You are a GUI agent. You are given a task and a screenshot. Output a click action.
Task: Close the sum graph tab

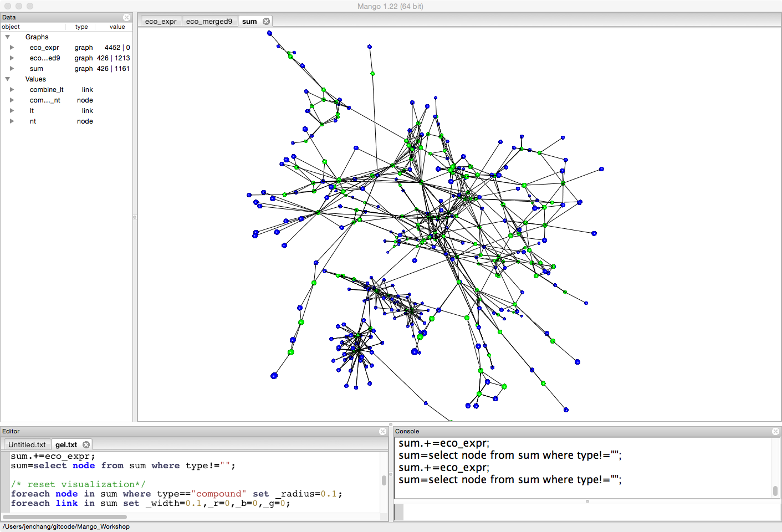coord(266,21)
